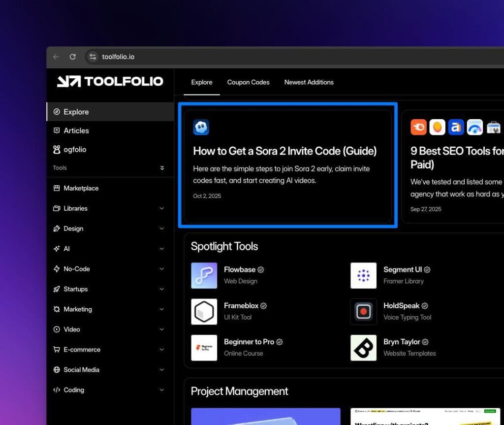This screenshot has height=425, width=504.
Task: Open the Newest Additions tab
Action: pos(309,82)
